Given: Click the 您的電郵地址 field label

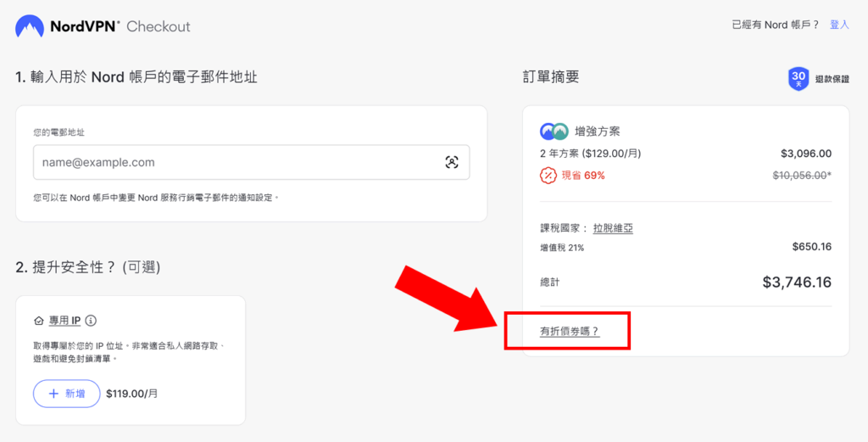Looking at the screenshot, I should click(58, 132).
